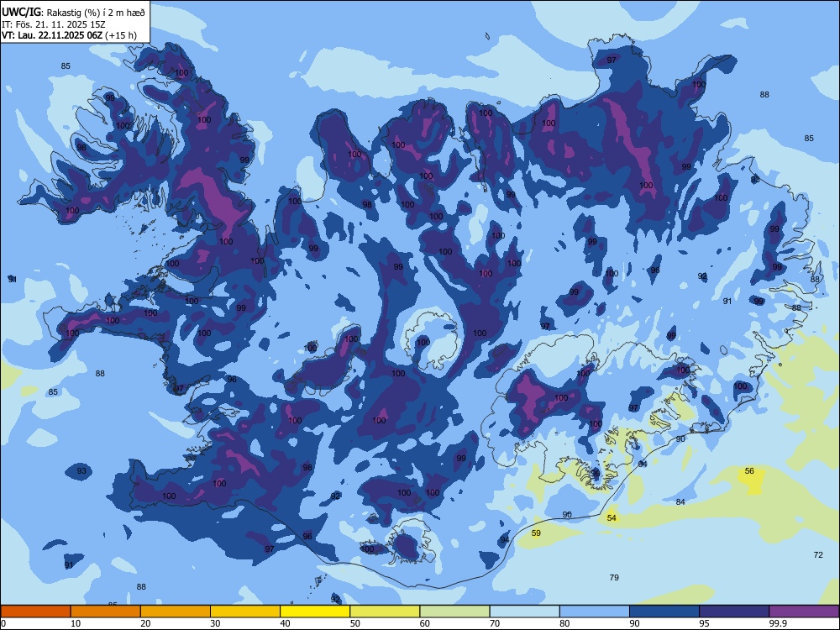Click the 80–90 light blue legend swatch
This screenshot has height=630, width=840.
pyautogui.click(x=595, y=612)
